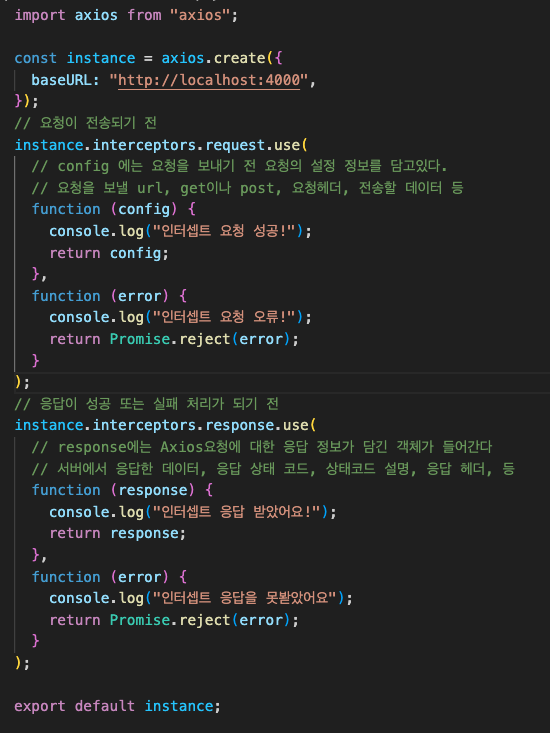Click the response parameter in function (response)
This screenshot has height=733, width=550.
(153, 490)
